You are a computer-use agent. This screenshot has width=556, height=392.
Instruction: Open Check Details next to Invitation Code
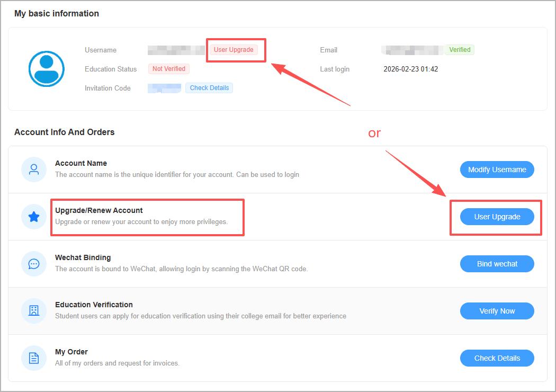click(209, 88)
